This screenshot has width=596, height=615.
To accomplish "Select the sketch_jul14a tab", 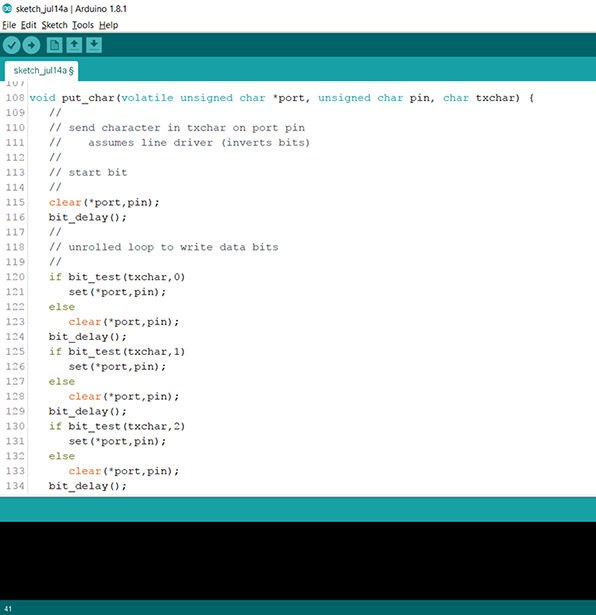I will click(42, 71).
